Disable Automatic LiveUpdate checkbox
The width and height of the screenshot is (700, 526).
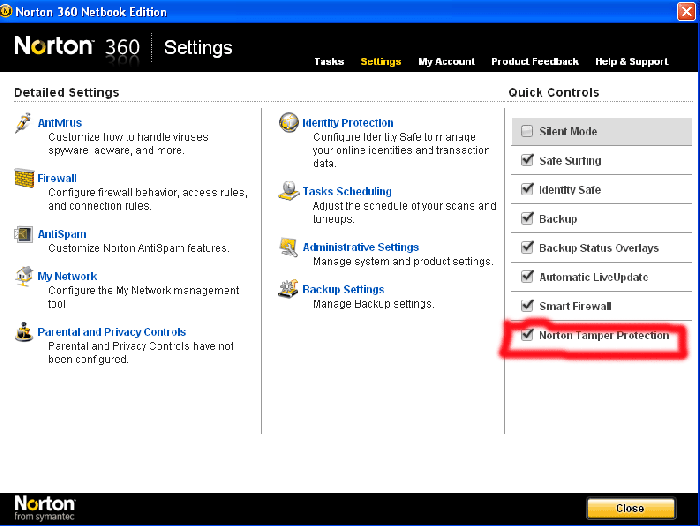pos(527,276)
